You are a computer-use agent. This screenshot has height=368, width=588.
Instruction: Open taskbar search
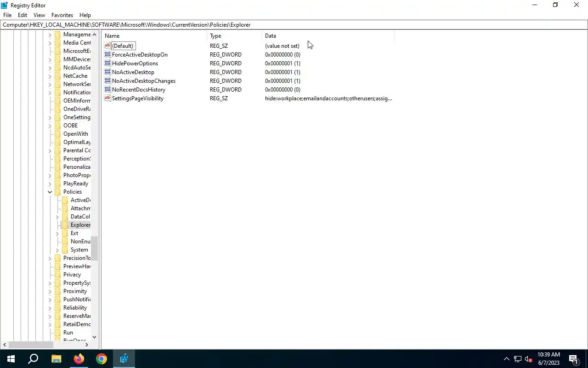[x=33, y=359]
